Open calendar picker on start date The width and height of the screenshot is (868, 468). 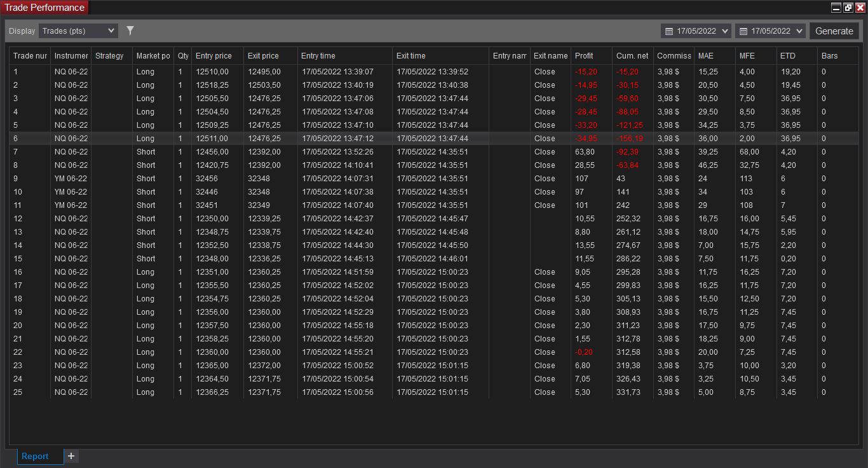pyautogui.click(x=668, y=31)
